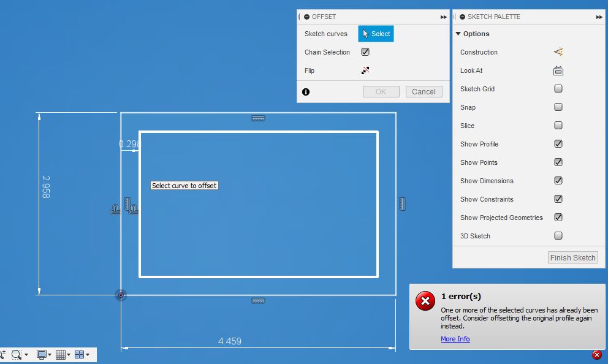The height and width of the screenshot is (364, 608).
Task: Open display settings monitor icon
Action: (x=42, y=354)
